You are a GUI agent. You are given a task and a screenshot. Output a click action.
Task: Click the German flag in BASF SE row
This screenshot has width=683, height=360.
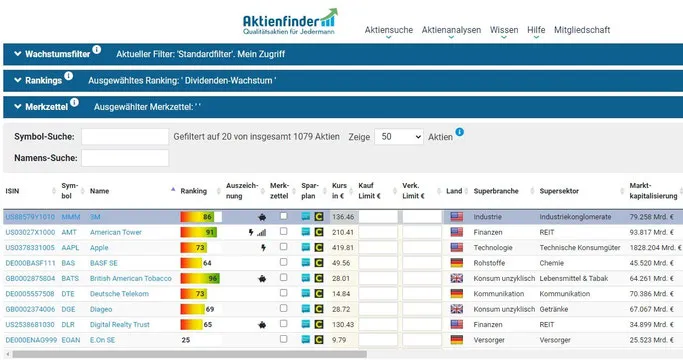pos(456,263)
